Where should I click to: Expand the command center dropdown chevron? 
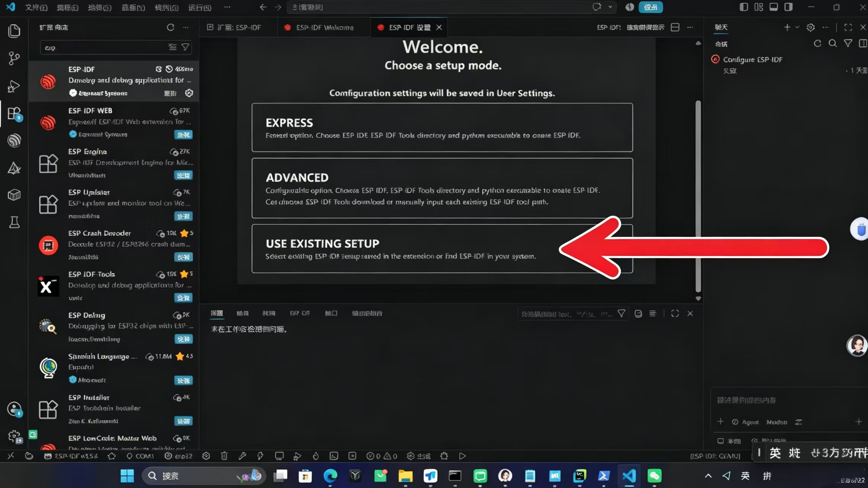coord(610,7)
